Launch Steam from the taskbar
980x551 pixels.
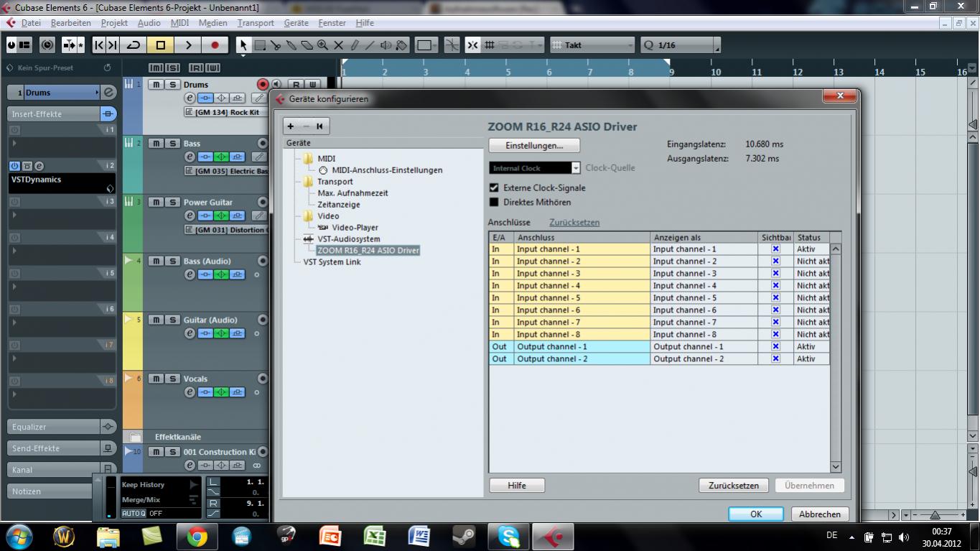click(463, 537)
